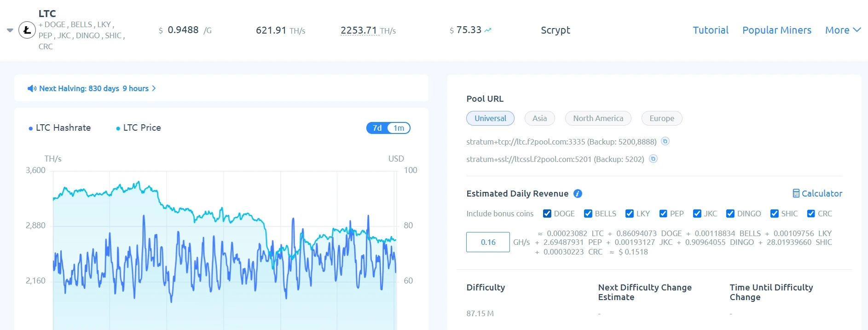Image resolution: width=868 pixels, height=330 pixels.
Task: Click the price trend chart icon
Action: 488,30
